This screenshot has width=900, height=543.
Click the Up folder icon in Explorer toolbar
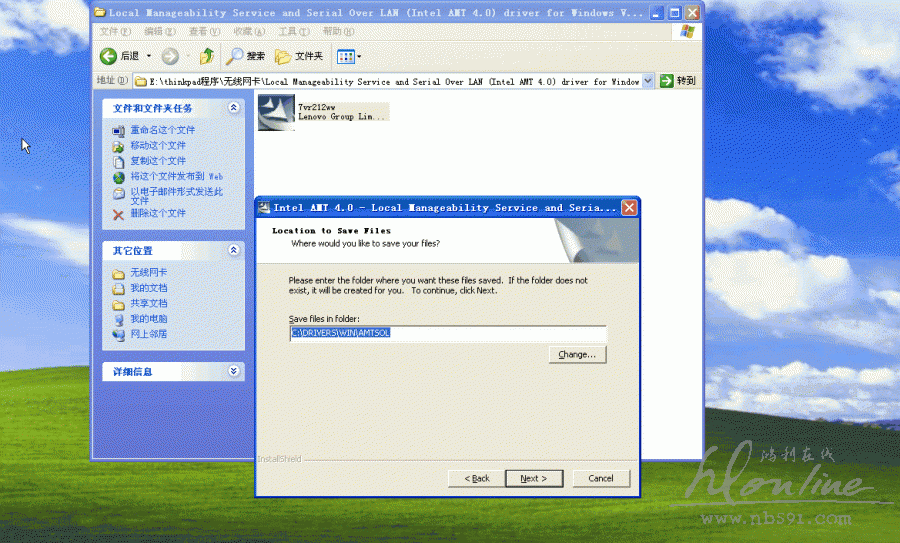coord(207,56)
